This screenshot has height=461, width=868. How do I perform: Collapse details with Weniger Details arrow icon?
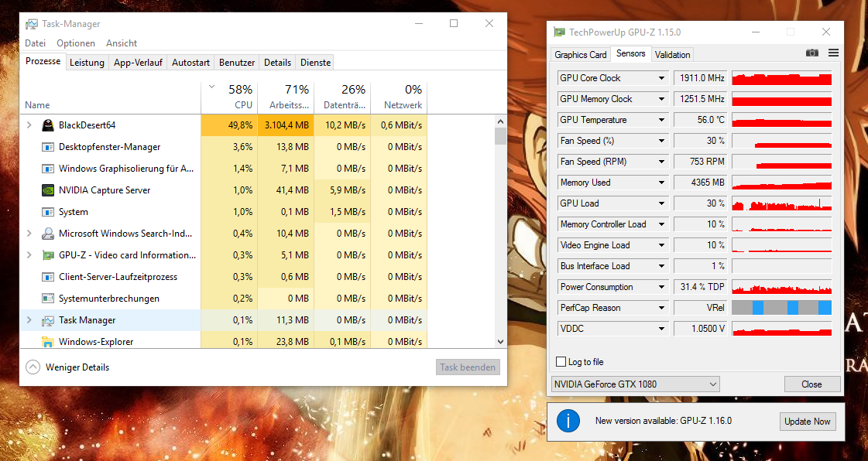(33, 367)
